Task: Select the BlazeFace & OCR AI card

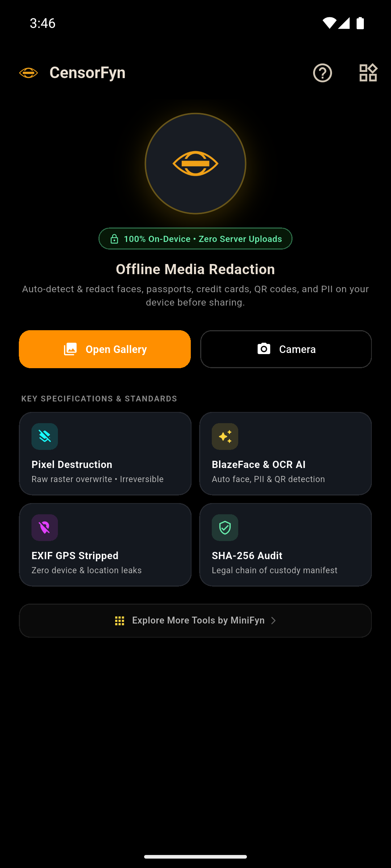Action: click(286, 454)
